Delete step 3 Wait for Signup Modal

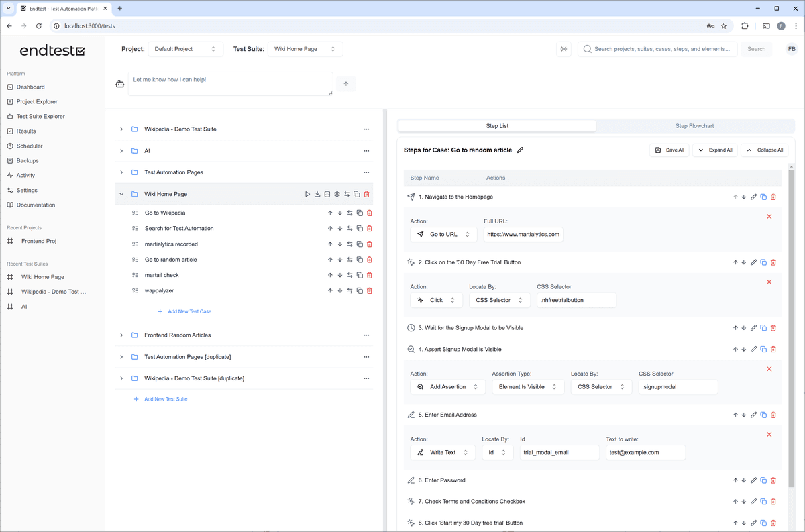[773, 328]
